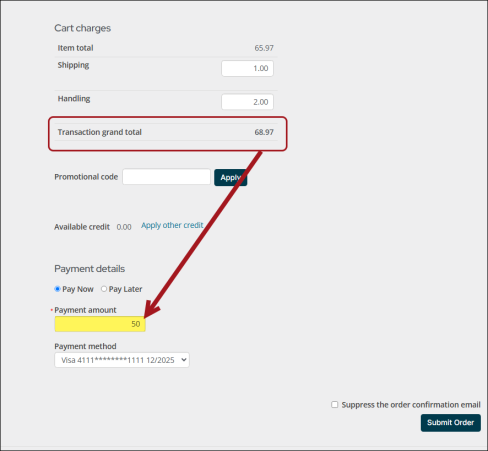
Task: Click the Transaction grand total label
Action: pos(100,132)
